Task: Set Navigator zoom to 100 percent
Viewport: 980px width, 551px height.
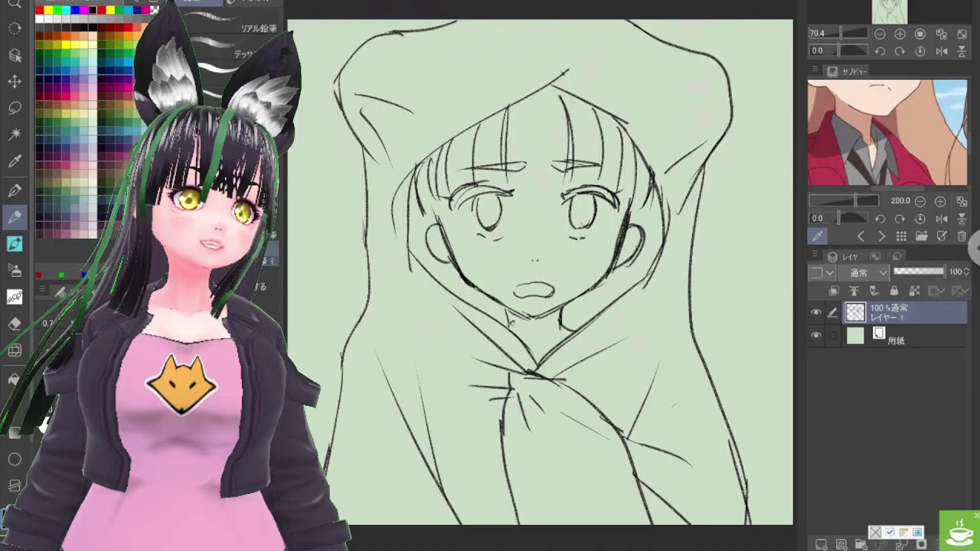Action: pos(920,34)
